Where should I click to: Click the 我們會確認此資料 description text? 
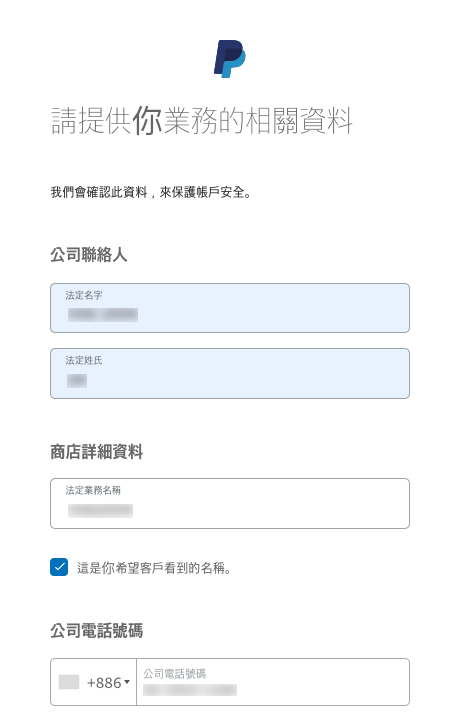(x=151, y=192)
